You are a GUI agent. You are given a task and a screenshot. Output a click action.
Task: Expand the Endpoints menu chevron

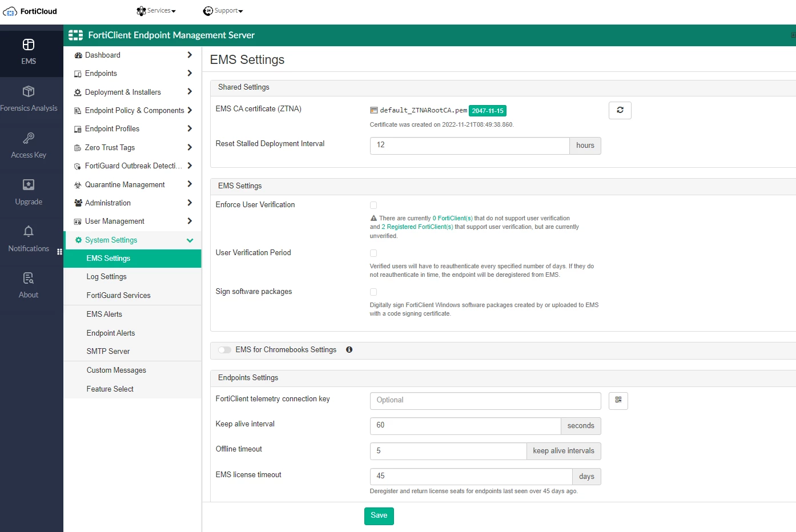[190, 73]
